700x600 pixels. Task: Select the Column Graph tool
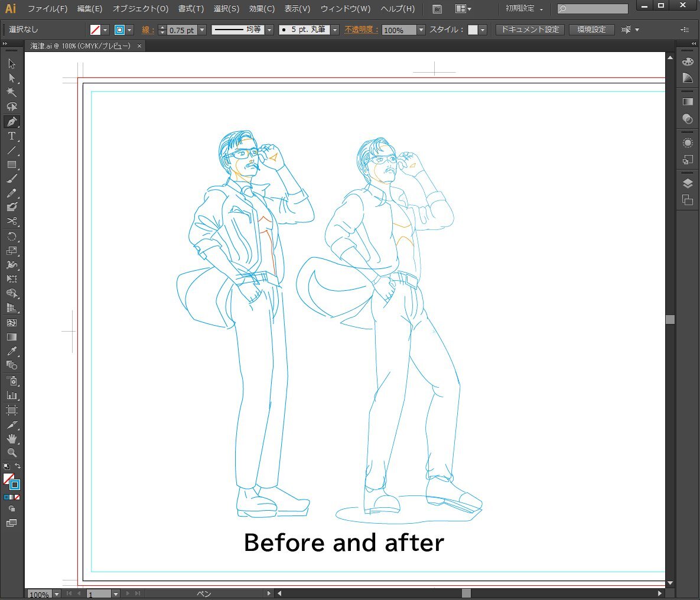pyautogui.click(x=12, y=395)
